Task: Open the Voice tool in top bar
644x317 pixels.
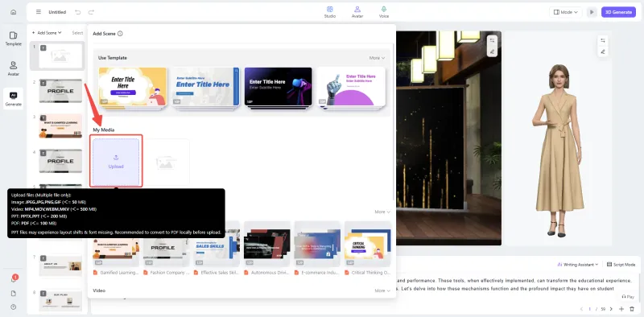Action: tap(384, 12)
